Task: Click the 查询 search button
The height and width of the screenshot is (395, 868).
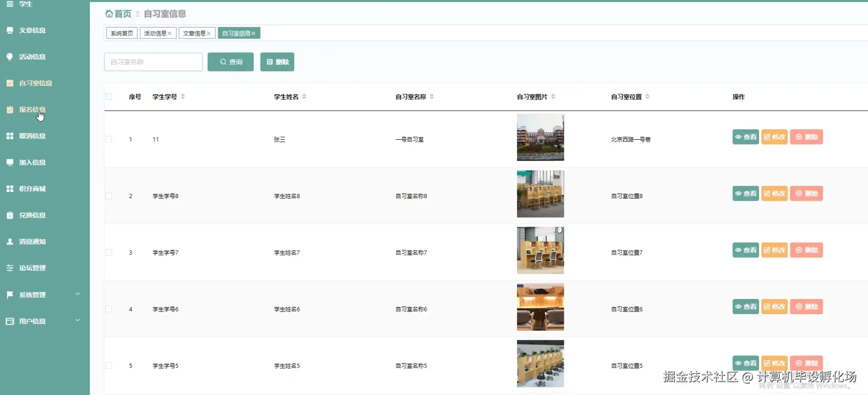Action: pyautogui.click(x=230, y=62)
